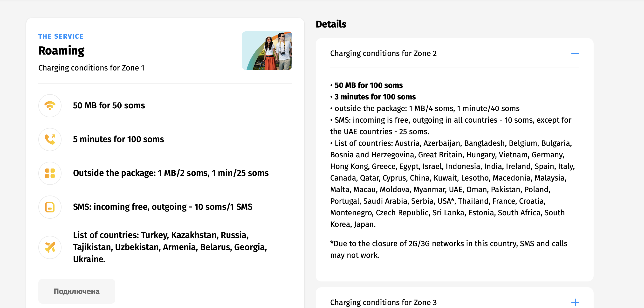Click the Roaming travelers thumbnail image

(267, 50)
